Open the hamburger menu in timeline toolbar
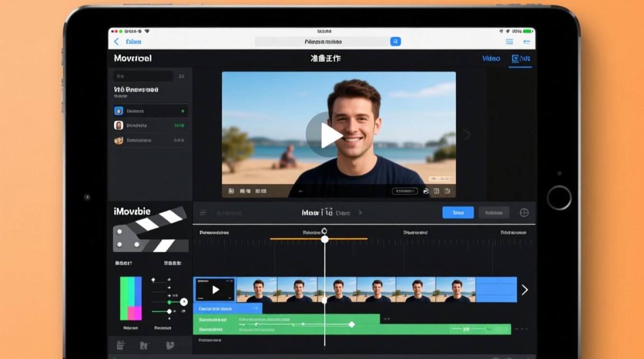Screen dimensions: 644x359 203,213
